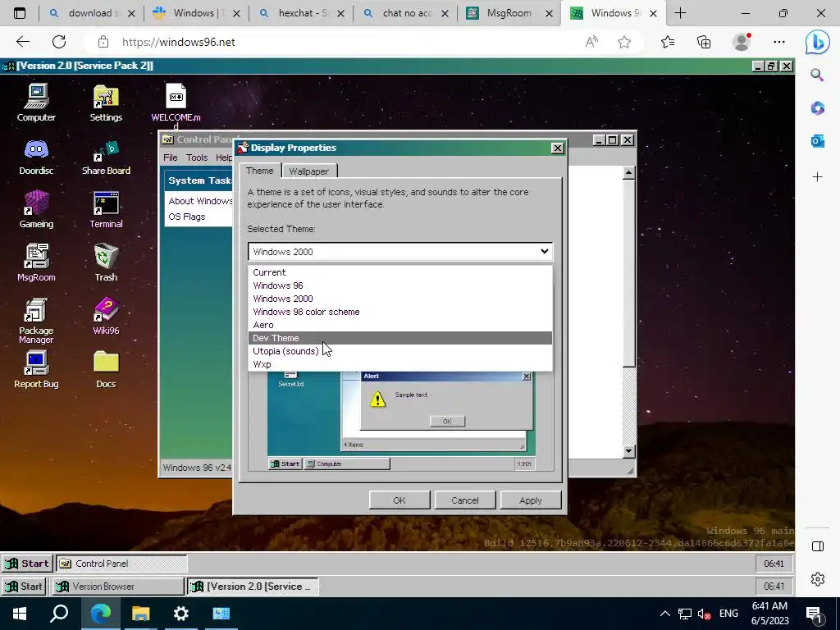Viewport: 840px width, 630px height.
Task: Switch to the hexchat browser tab
Action: tap(301, 13)
